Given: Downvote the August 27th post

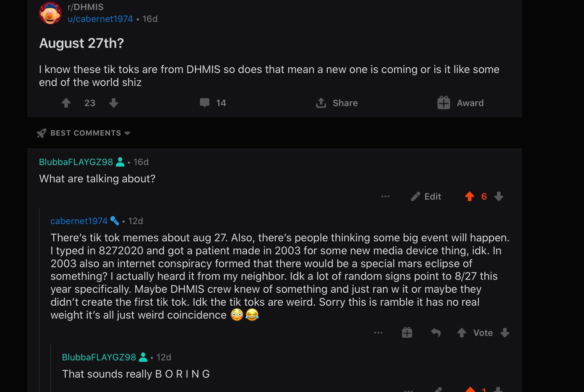Looking at the screenshot, I should [114, 103].
